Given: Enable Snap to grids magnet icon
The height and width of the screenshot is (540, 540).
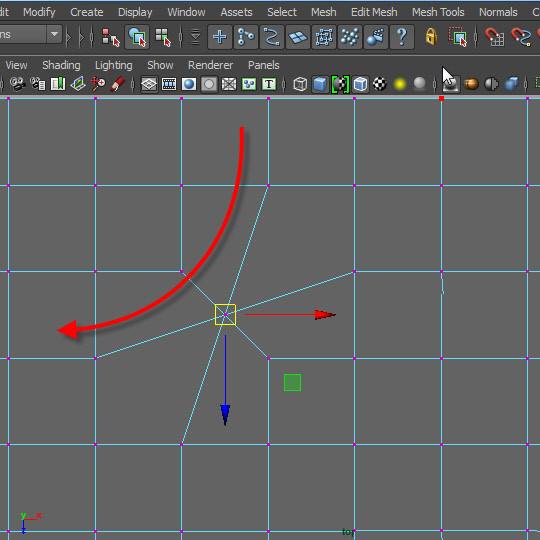Looking at the screenshot, I should pos(495,37).
